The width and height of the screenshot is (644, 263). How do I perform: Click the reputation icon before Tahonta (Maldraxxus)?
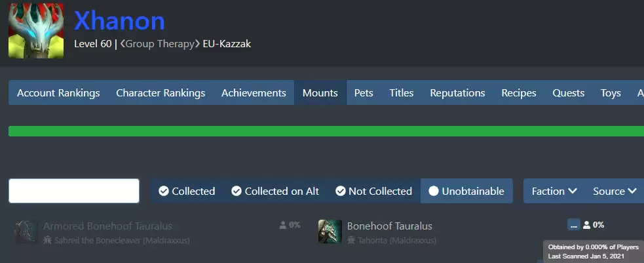click(350, 241)
